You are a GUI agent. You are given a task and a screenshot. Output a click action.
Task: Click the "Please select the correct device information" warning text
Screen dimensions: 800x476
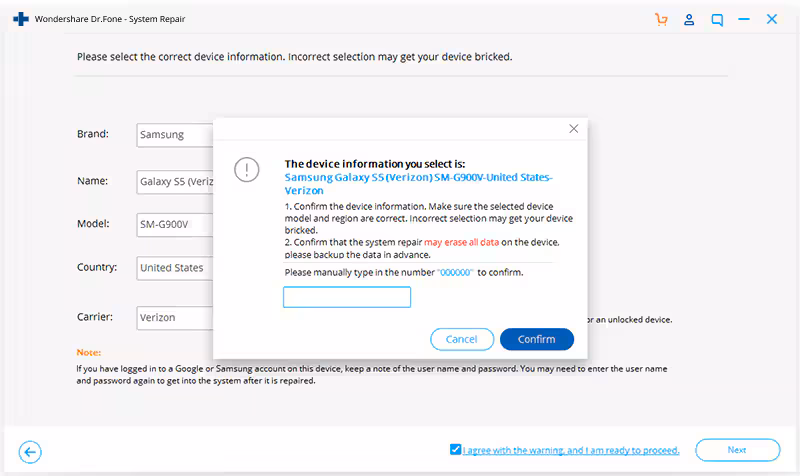tap(294, 57)
